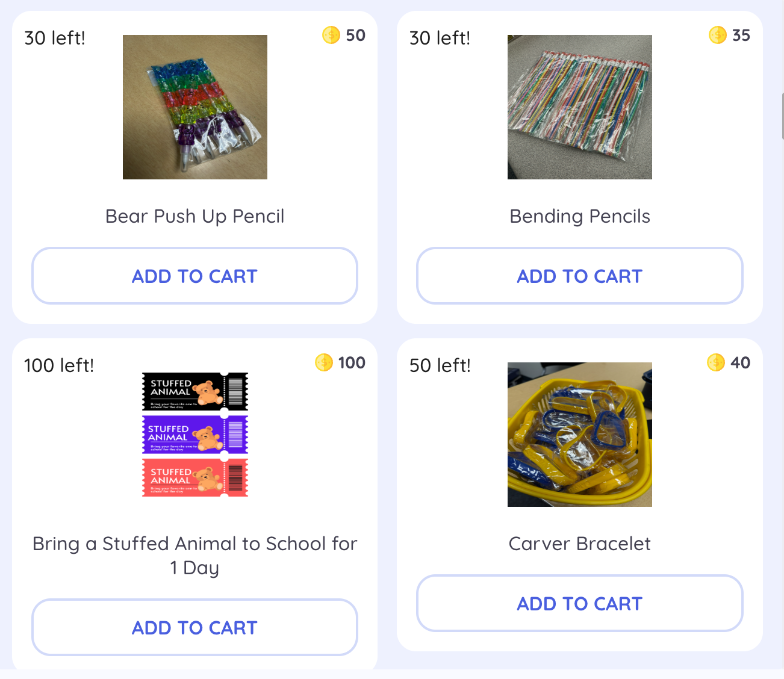Viewport: 784px width, 679px height.
Task: Open the Bending Pencils photo
Action: click(x=580, y=107)
